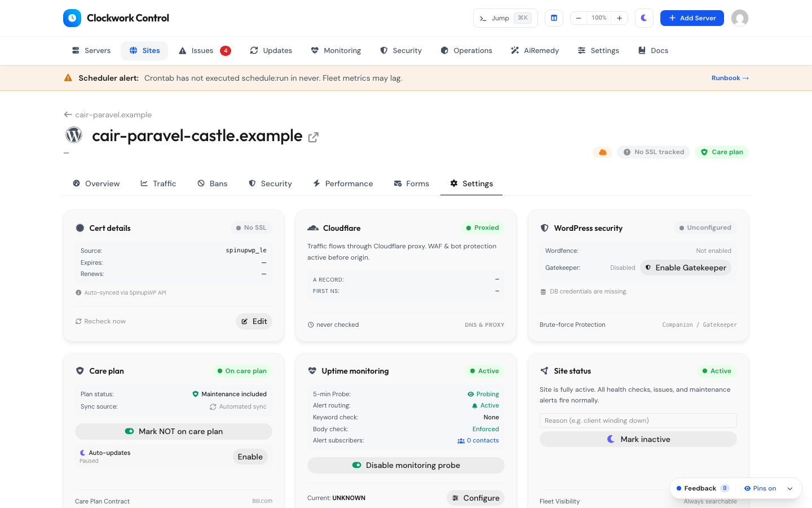Viewport: 812px width, 508px height.
Task: Open site in new tab icon
Action: [314, 137]
